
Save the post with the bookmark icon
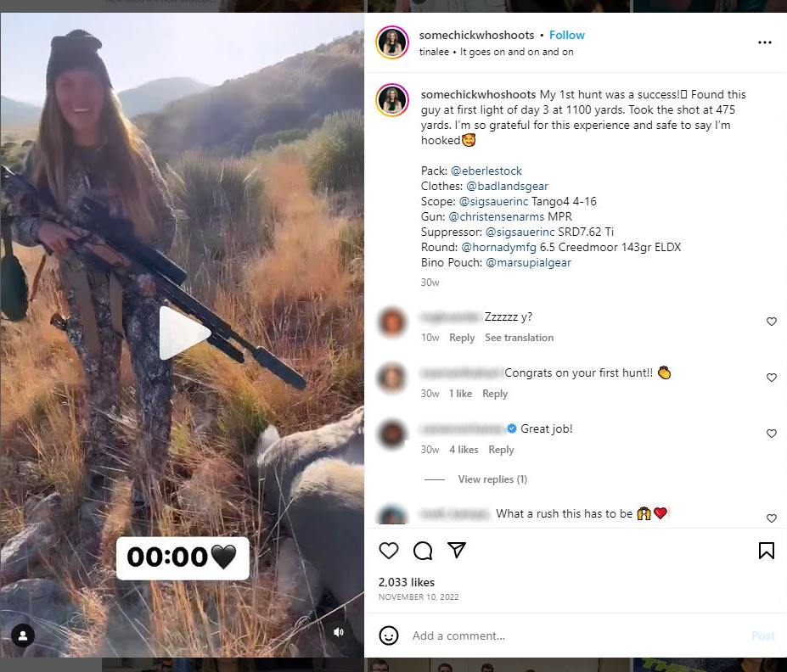[x=766, y=551]
